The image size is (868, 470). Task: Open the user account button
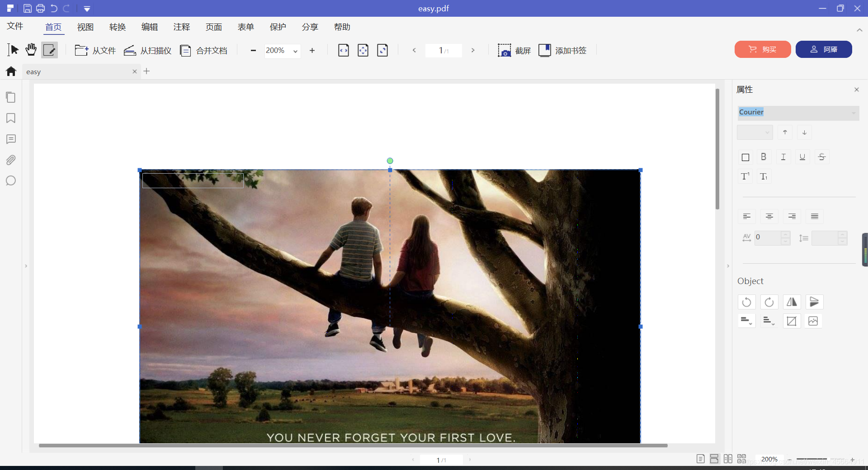point(824,49)
